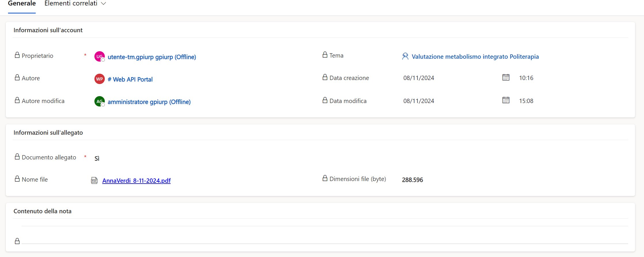Click the AG avatar icon for Autore modifica

tap(99, 101)
